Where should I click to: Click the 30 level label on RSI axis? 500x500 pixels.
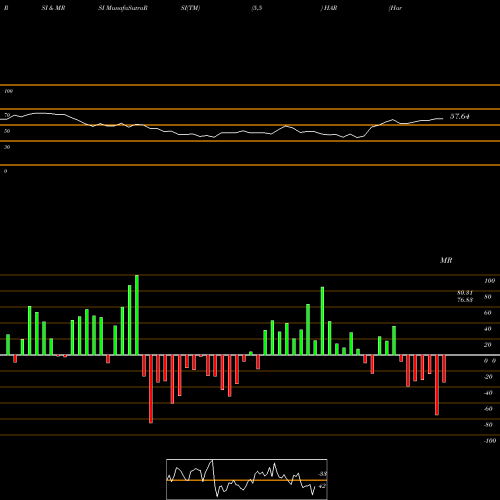point(7,147)
